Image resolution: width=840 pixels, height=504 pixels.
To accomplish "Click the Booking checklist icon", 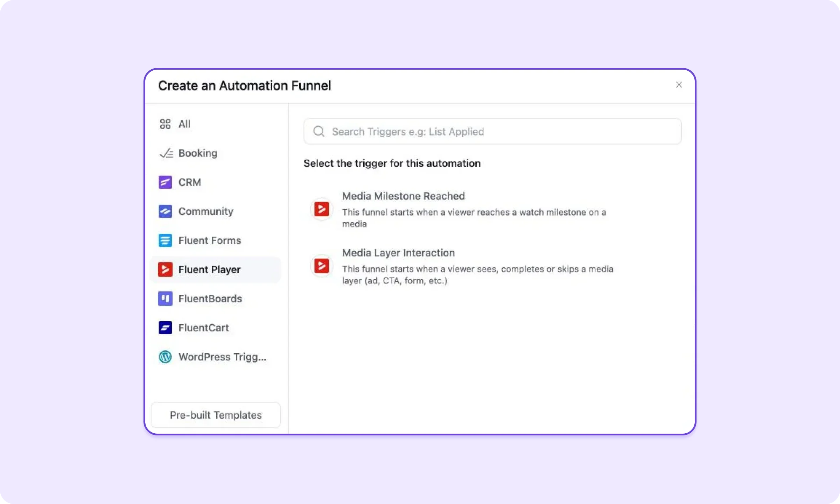I will tap(166, 153).
